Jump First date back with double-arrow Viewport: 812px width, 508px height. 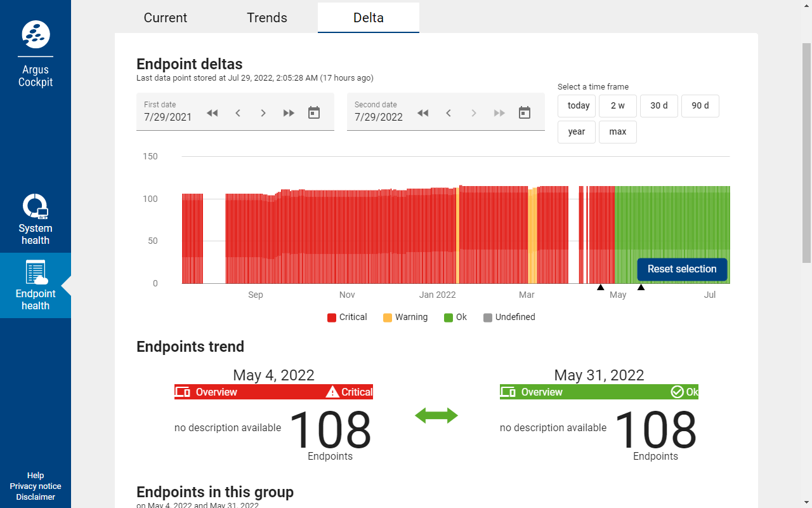tap(213, 113)
